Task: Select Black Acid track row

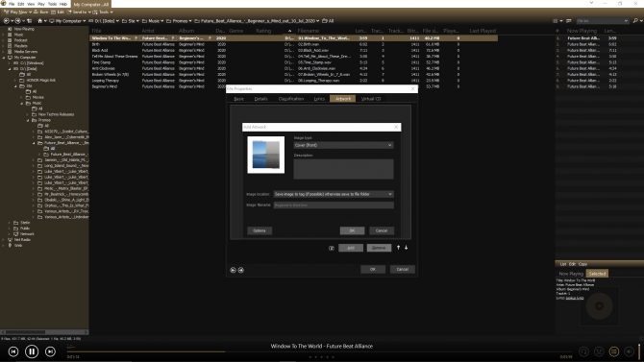Action: [x=294, y=51]
